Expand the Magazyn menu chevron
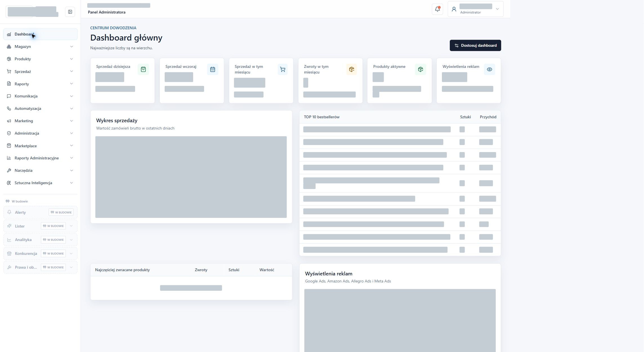Screen dimensions: 644x352 [71, 46]
